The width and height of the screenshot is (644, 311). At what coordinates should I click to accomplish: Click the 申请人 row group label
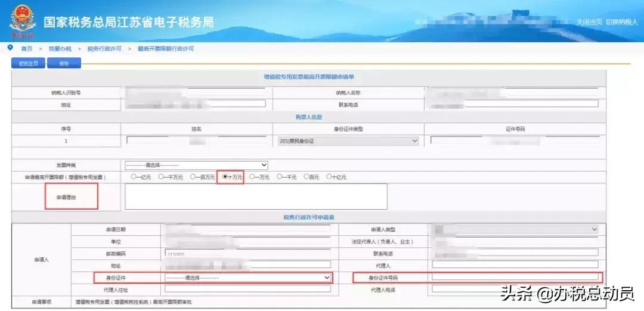[41, 260]
